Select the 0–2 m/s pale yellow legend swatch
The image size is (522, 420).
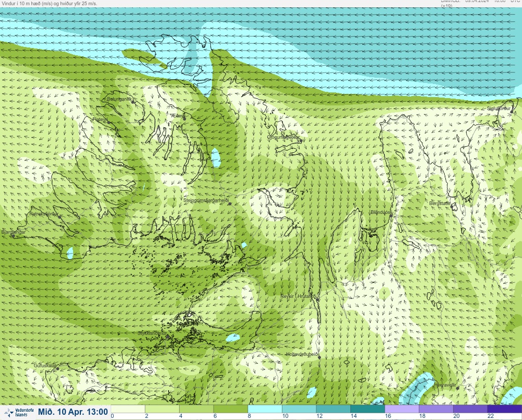pos(128,409)
